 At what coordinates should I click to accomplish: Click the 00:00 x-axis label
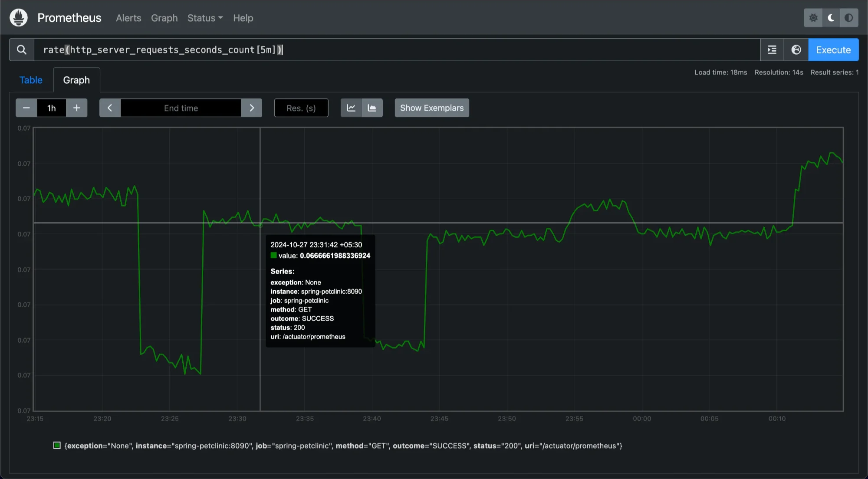(642, 419)
